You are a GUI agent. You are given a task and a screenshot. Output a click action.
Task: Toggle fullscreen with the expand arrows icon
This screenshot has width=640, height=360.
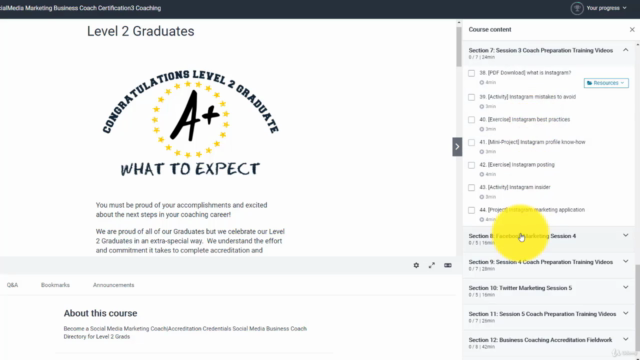432,265
